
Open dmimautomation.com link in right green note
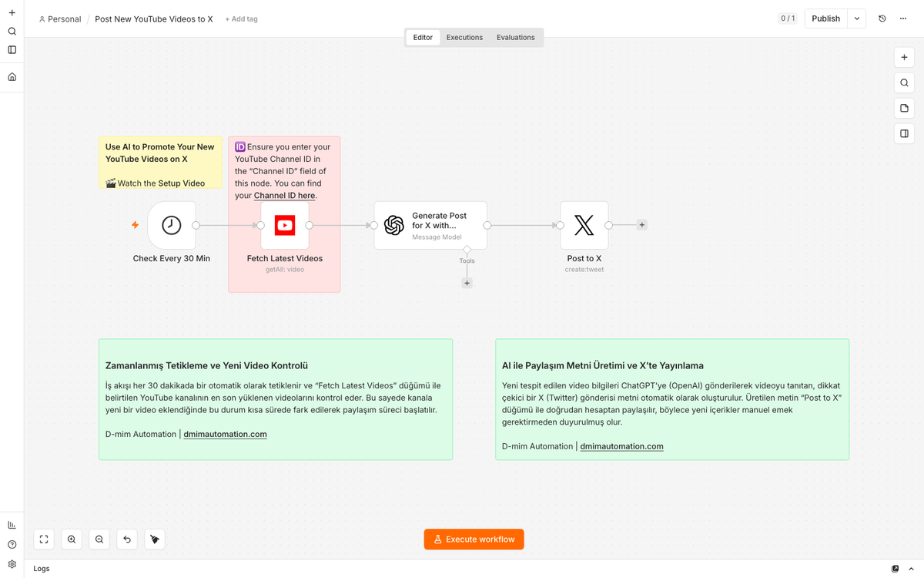pos(621,446)
